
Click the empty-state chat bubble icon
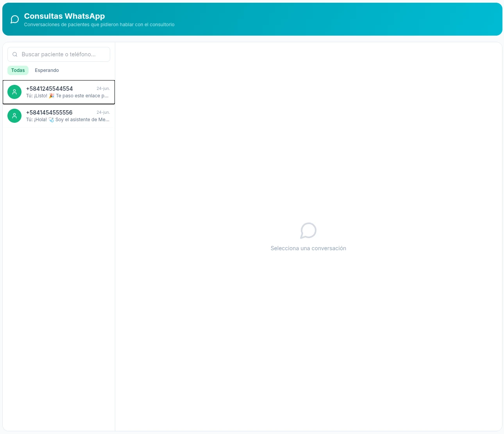pos(308,231)
